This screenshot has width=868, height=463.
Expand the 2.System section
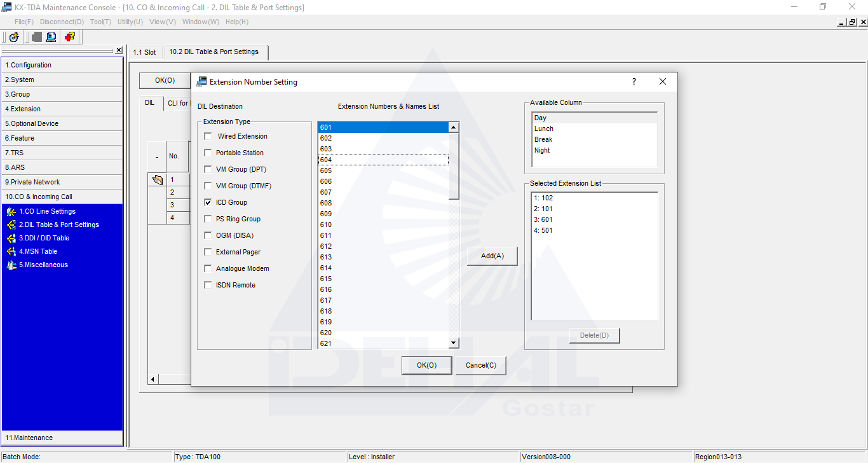pyautogui.click(x=62, y=79)
